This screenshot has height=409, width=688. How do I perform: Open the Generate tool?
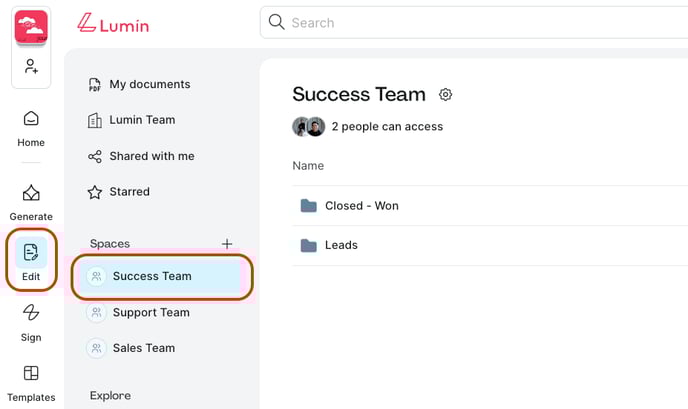tap(31, 202)
